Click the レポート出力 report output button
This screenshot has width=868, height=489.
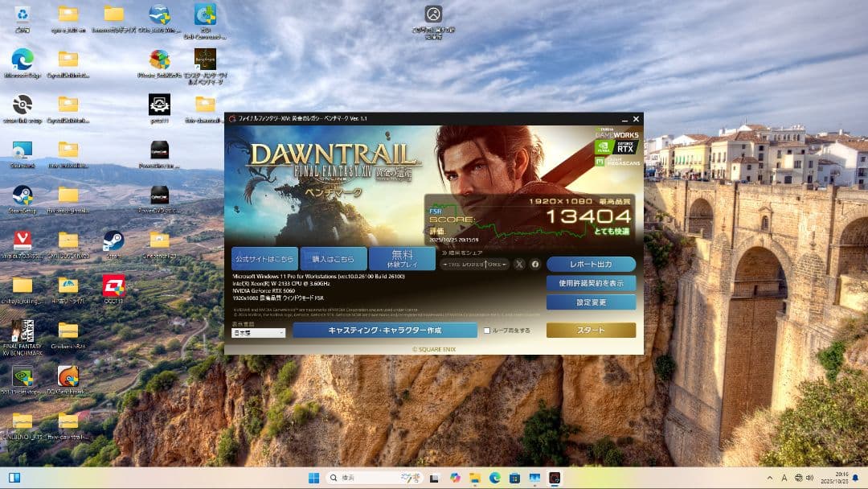591,265
